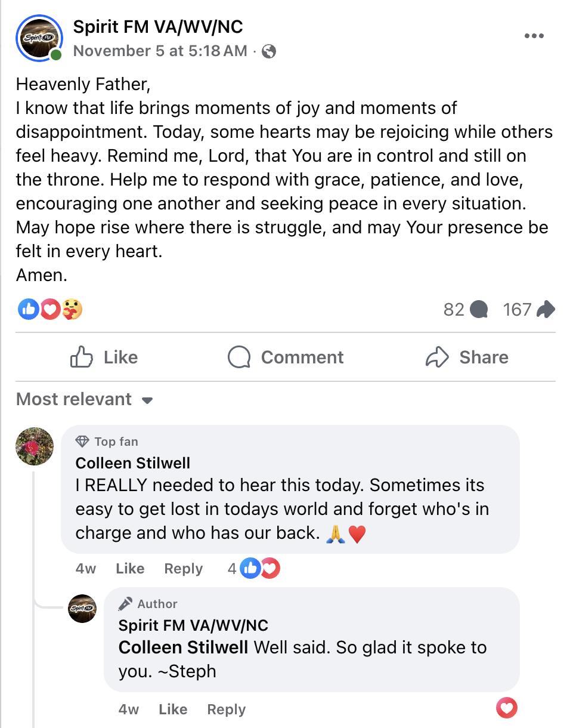The height and width of the screenshot is (728, 570).
Task: Click the share count arrow icon
Action: pos(546,309)
